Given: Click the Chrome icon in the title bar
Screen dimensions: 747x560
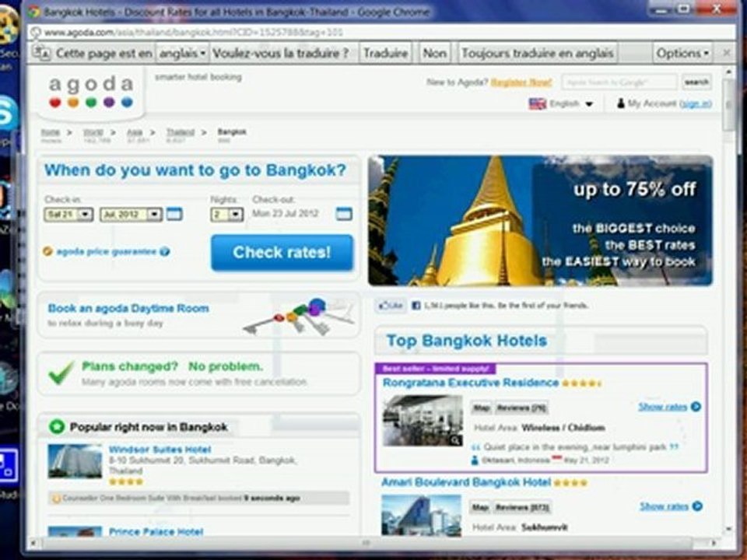Looking at the screenshot, I should pos(33,12).
